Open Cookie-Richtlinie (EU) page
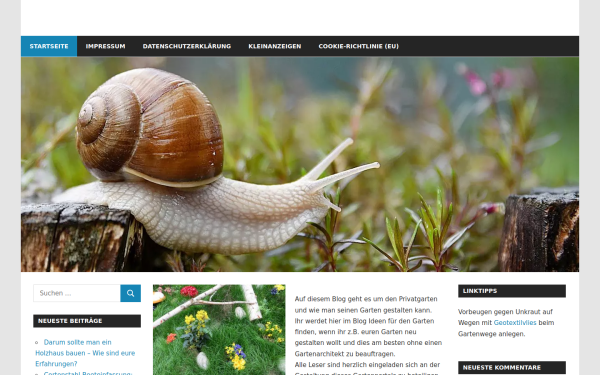This screenshot has height=375, width=600. [x=359, y=46]
